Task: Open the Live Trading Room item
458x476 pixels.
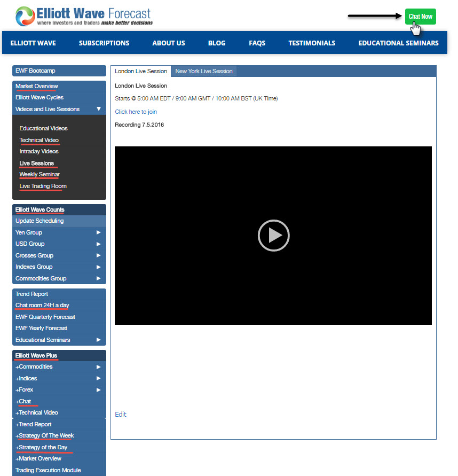Action: pos(43,186)
